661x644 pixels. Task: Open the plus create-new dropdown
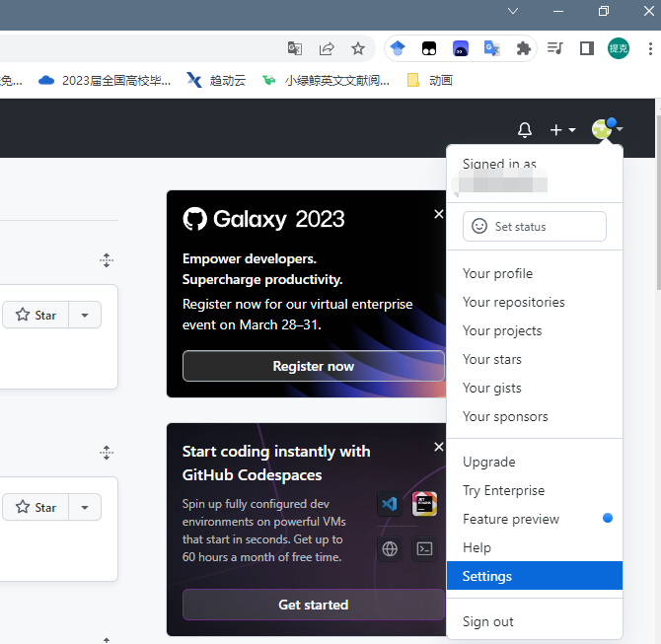[x=562, y=130]
